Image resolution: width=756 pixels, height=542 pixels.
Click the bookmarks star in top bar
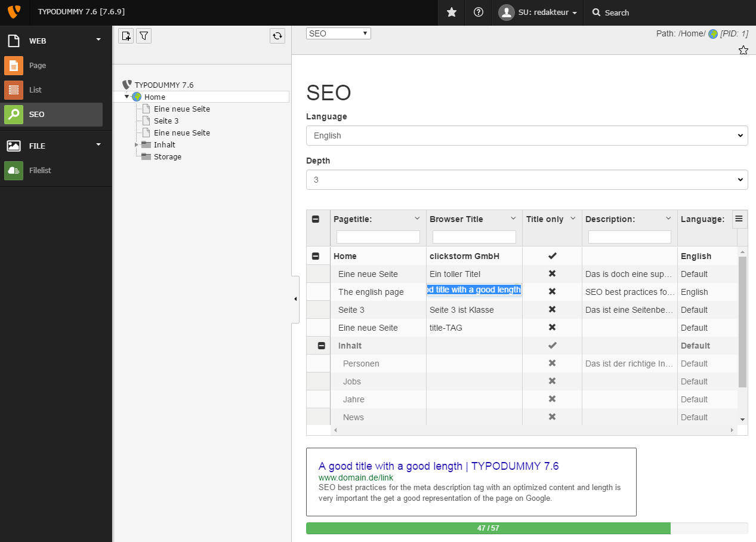click(450, 13)
